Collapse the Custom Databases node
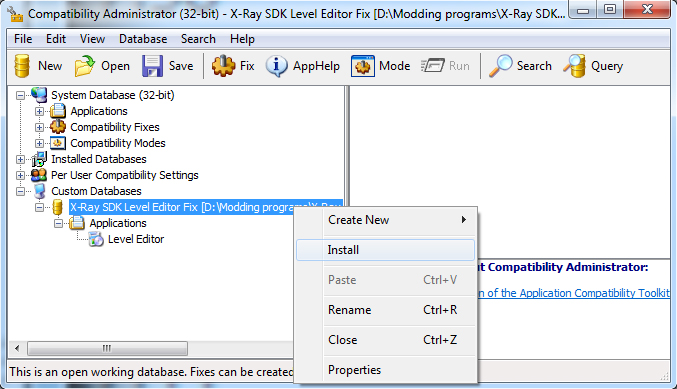This screenshot has height=389, width=677. click(20, 191)
